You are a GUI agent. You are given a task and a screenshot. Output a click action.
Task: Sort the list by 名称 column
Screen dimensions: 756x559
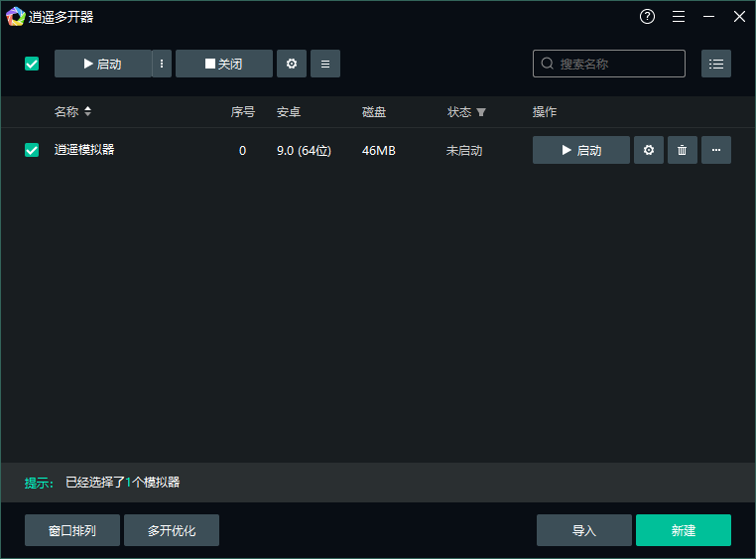click(87, 112)
